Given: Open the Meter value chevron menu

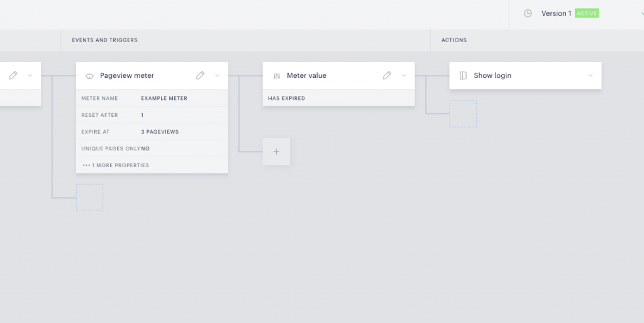Looking at the screenshot, I should 404,75.
